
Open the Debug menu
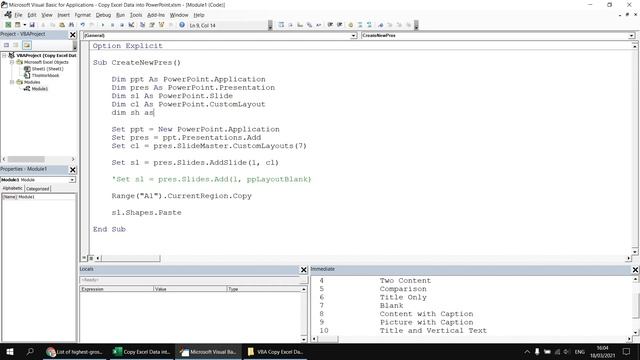(103, 15)
